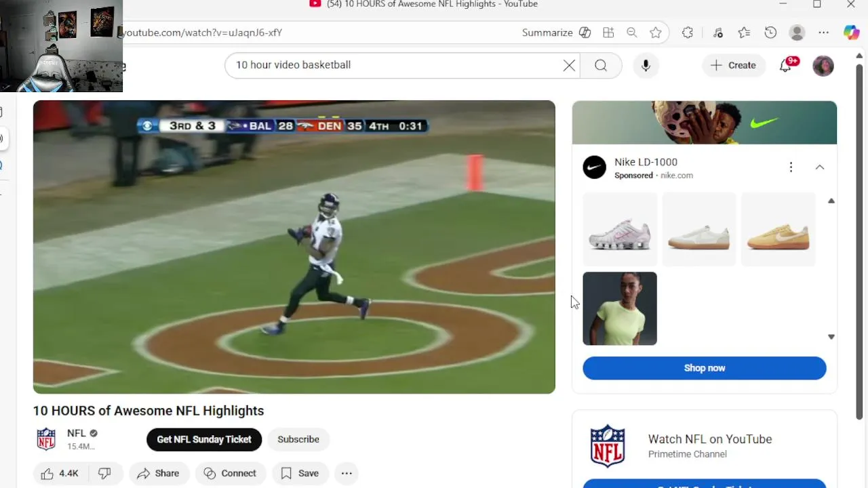Click ad carousel scroll down arrow
Screen dimensions: 868x488
point(831,337)
